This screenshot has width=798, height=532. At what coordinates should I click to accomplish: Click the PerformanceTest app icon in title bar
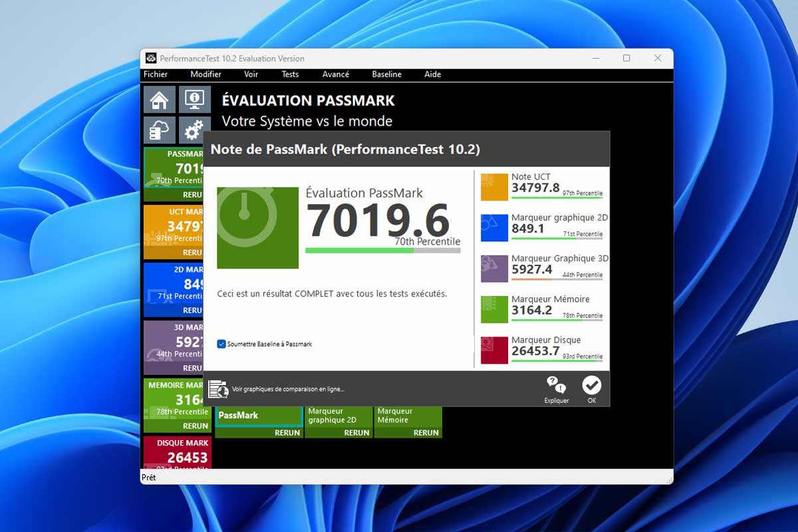[x=151, y=59]
